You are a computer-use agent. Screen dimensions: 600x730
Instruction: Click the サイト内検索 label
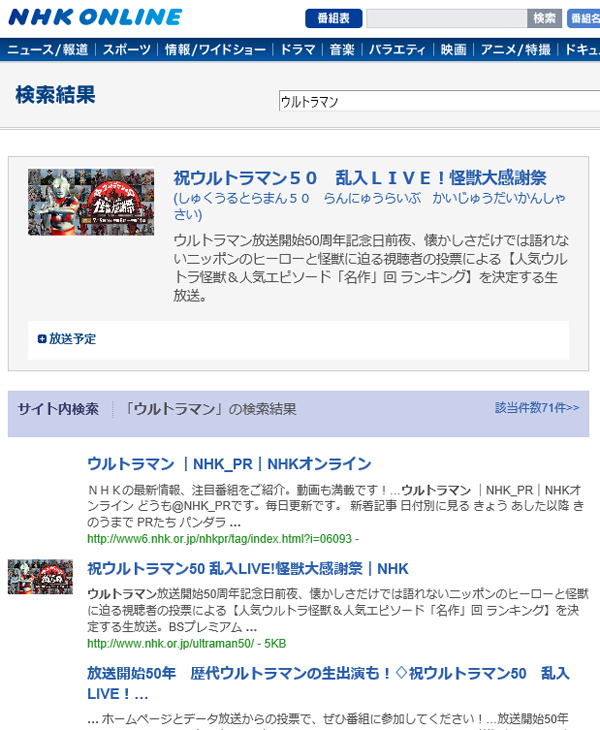coord(58,409)
